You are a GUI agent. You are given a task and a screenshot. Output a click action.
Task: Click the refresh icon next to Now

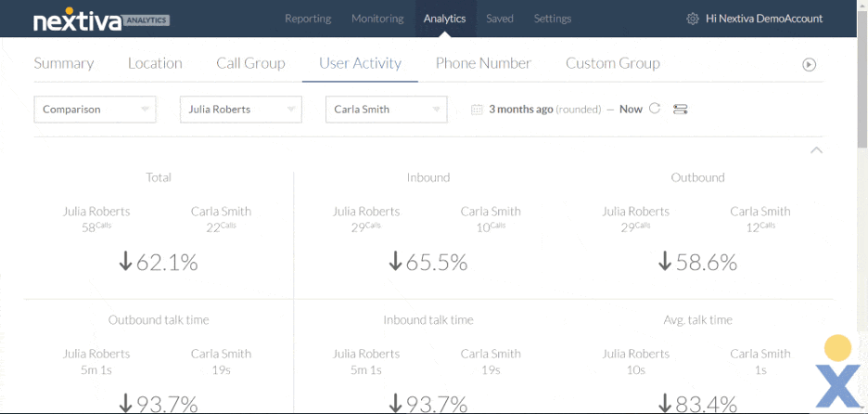coord(655,109)
